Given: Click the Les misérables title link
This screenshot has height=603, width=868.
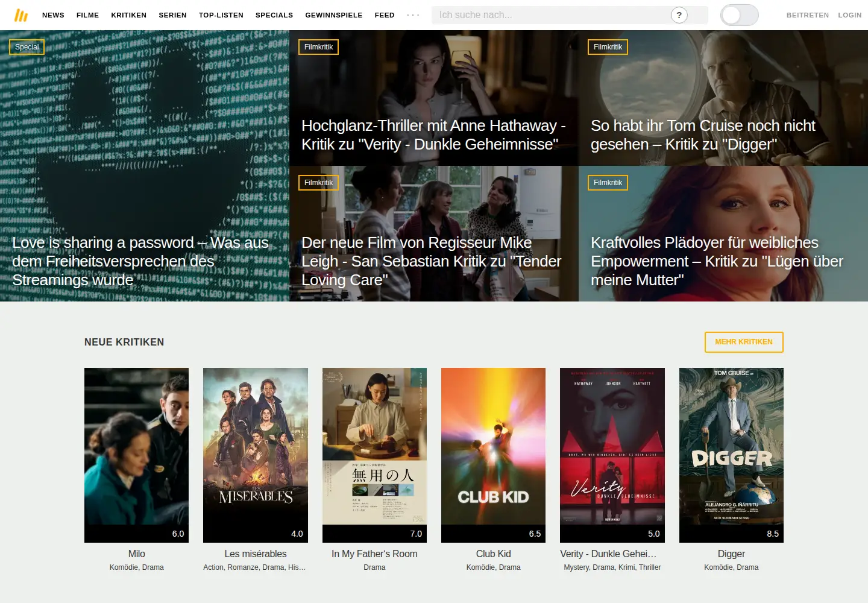Looking at the screenshot, I should (x=256, y=554).
